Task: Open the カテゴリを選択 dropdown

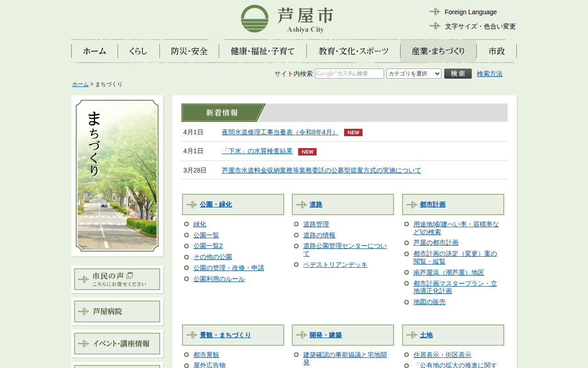Action: (413, 74)
